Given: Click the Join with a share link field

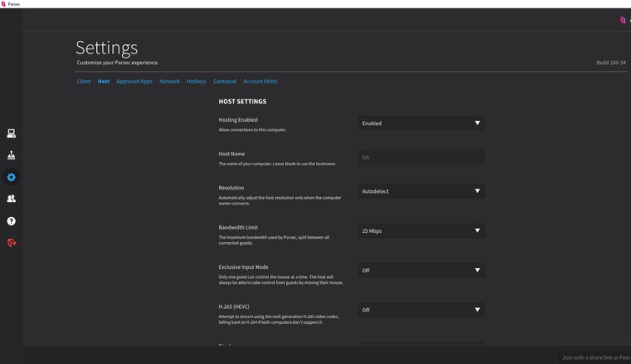Looking at the screenshot, I should coord(595,357).
